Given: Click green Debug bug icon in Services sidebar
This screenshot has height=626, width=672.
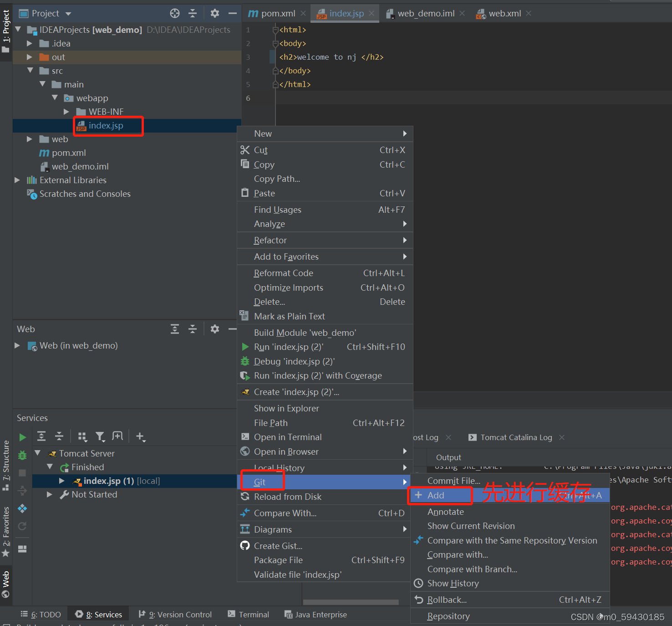Looking at the screenshot, I should coord(22,455).
